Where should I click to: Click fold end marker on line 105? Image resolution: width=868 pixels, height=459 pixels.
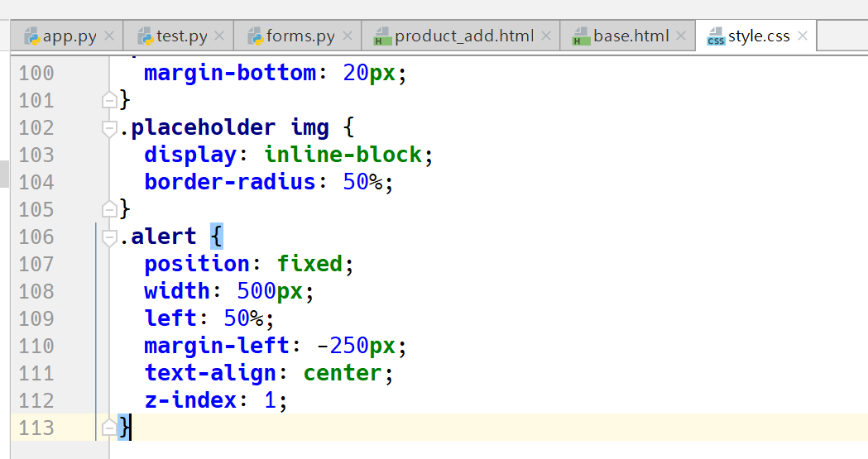point(109,209)
